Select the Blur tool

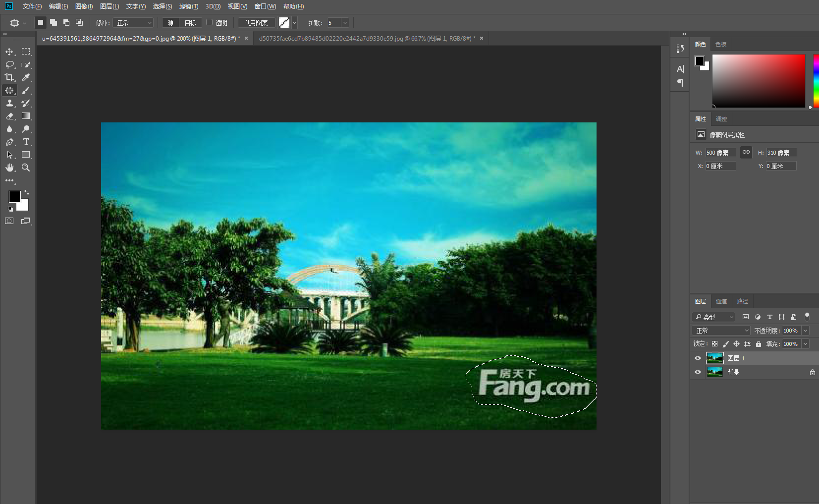[9, 129]
